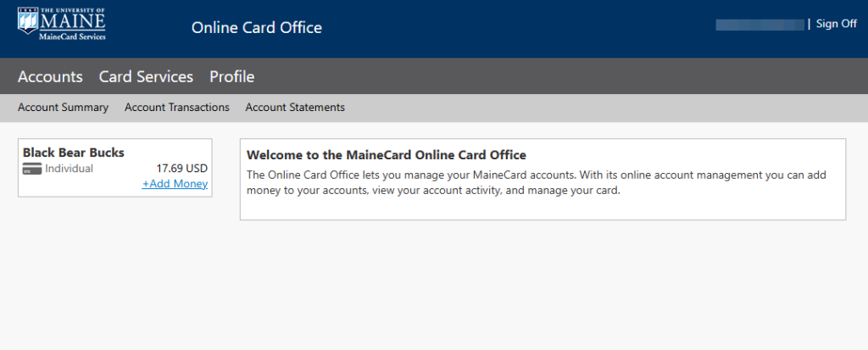Image resolution: width=868 pixels, height=350 pixels.
Task: Click the Online Card Office title
Action: tap(257, 27)
